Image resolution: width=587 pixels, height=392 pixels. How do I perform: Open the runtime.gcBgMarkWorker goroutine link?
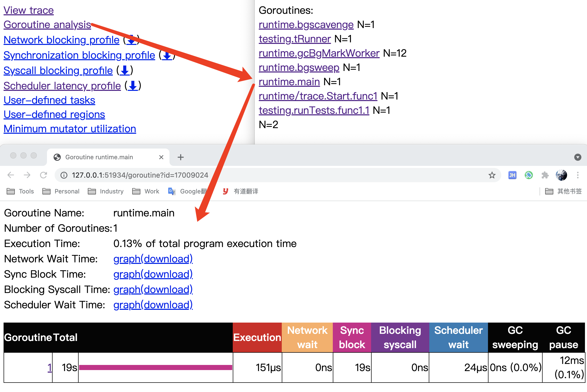click(x=319, y=53)
